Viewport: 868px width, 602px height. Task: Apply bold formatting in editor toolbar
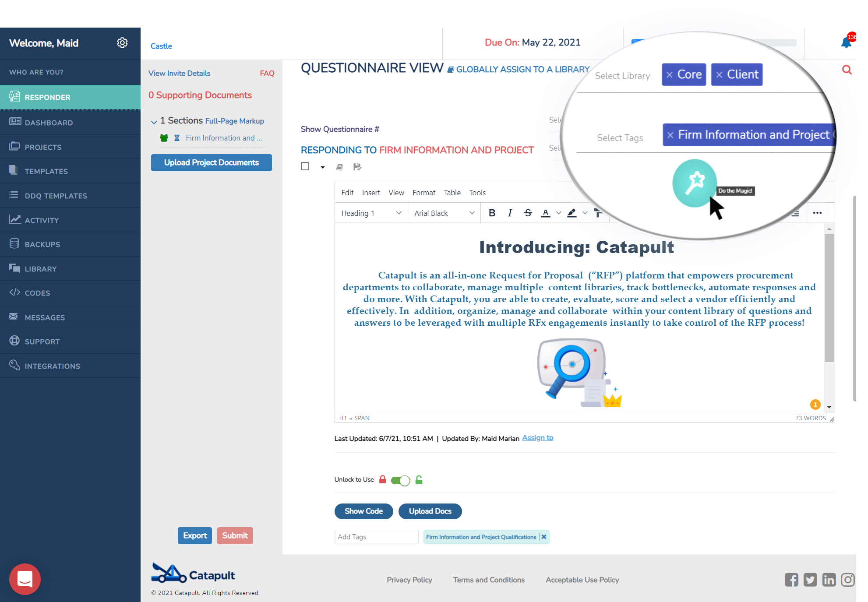492,213
